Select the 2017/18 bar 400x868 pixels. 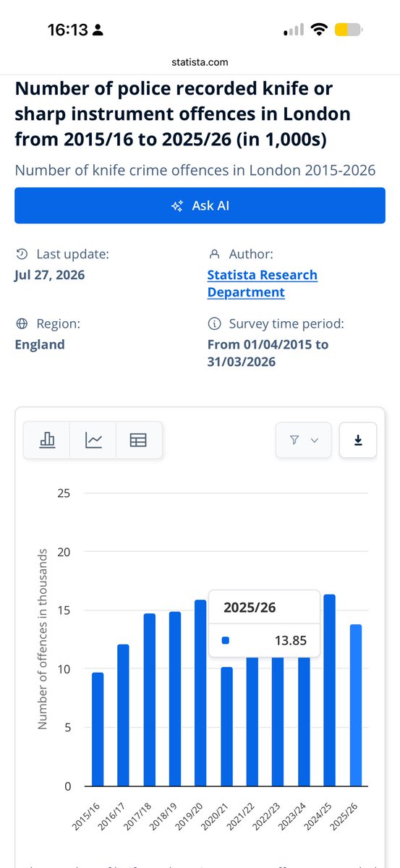pyautogui.click(x=149, y=699)
